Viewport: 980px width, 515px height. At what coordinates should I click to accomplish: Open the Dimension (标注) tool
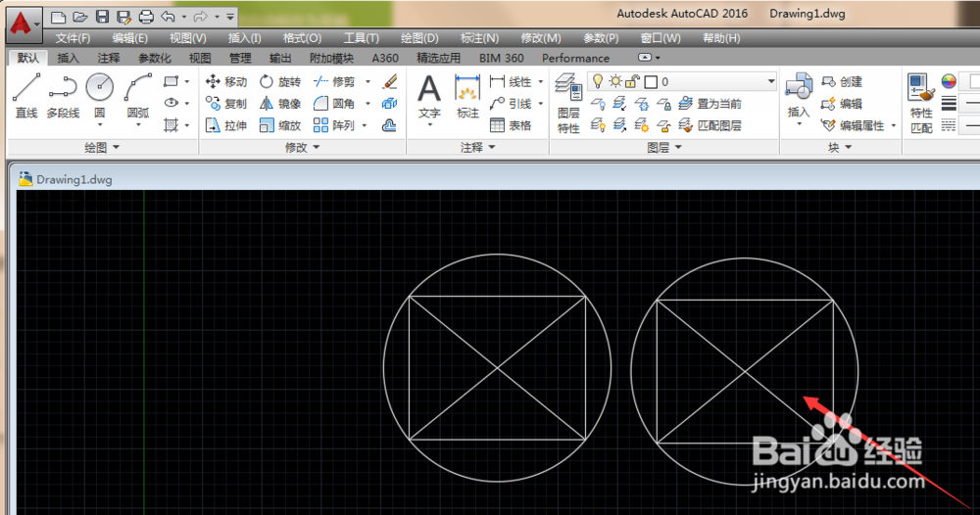467,96
